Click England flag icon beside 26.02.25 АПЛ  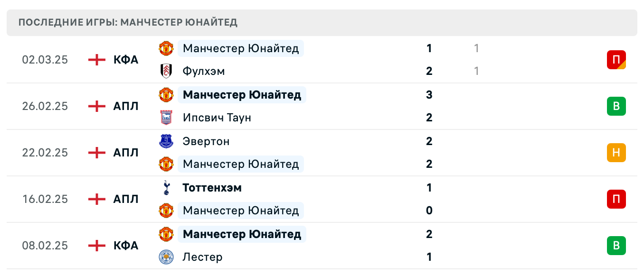point(97,106)
